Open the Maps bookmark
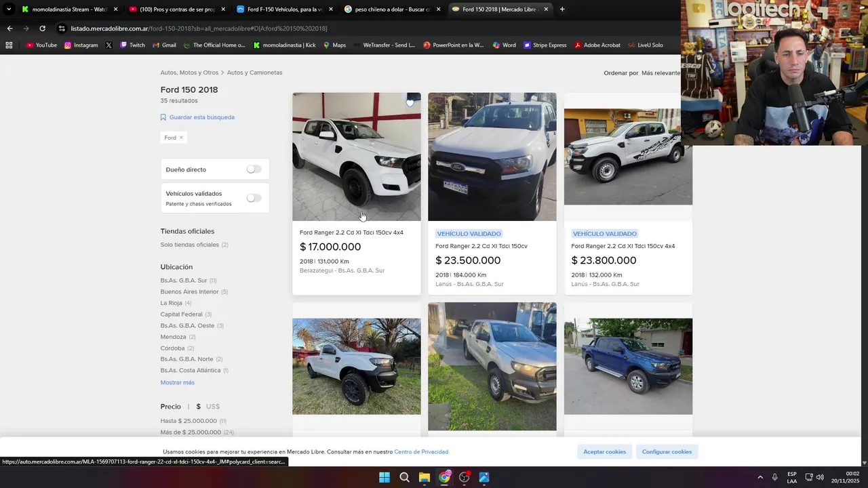The image size is (868, 488). (x=334, y=45)
